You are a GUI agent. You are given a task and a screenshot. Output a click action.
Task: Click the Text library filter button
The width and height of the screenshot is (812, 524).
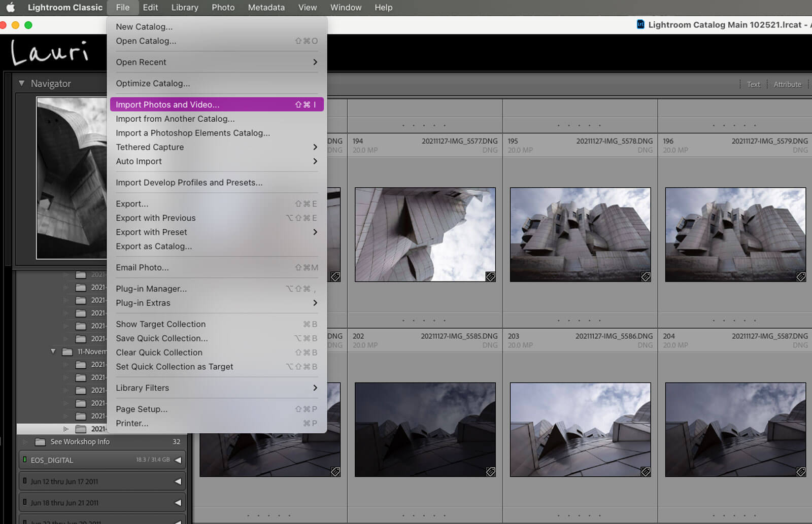[x=753, y=84]
